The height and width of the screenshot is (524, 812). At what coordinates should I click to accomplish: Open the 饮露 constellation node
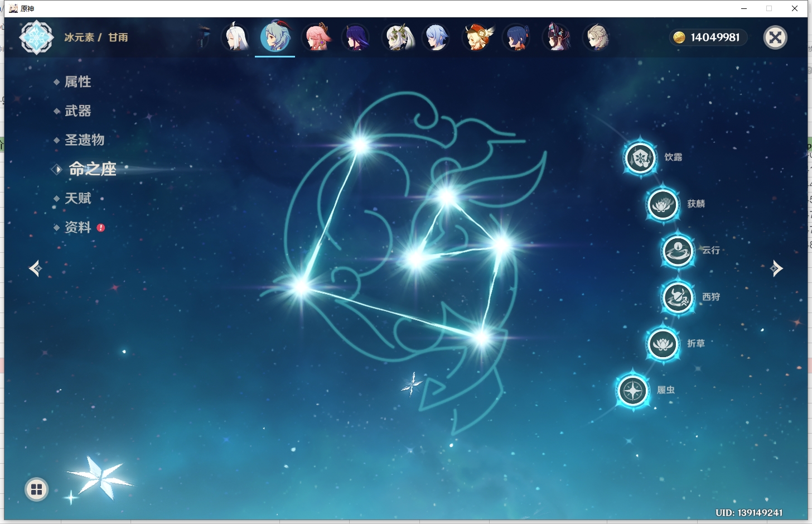coord(640,158)
